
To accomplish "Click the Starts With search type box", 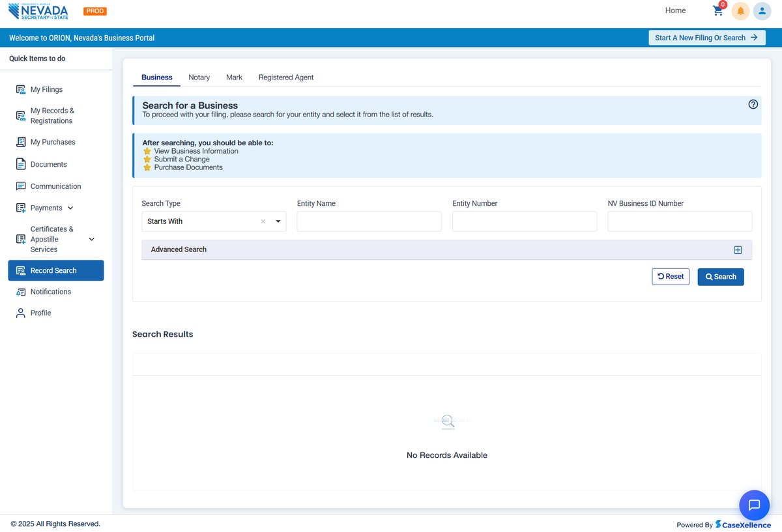I will [214, 221].
